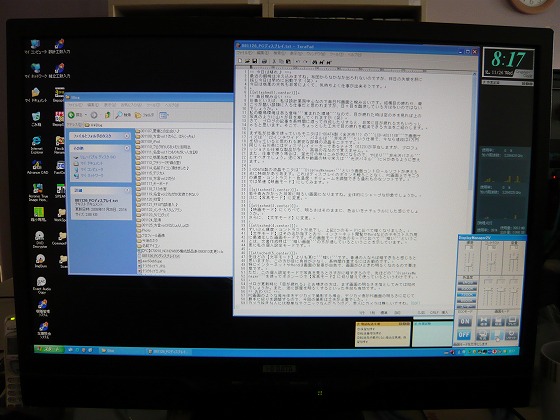Click TeraPad's paste toolbar icon
The image size is (560, 420).
point(288,61)
